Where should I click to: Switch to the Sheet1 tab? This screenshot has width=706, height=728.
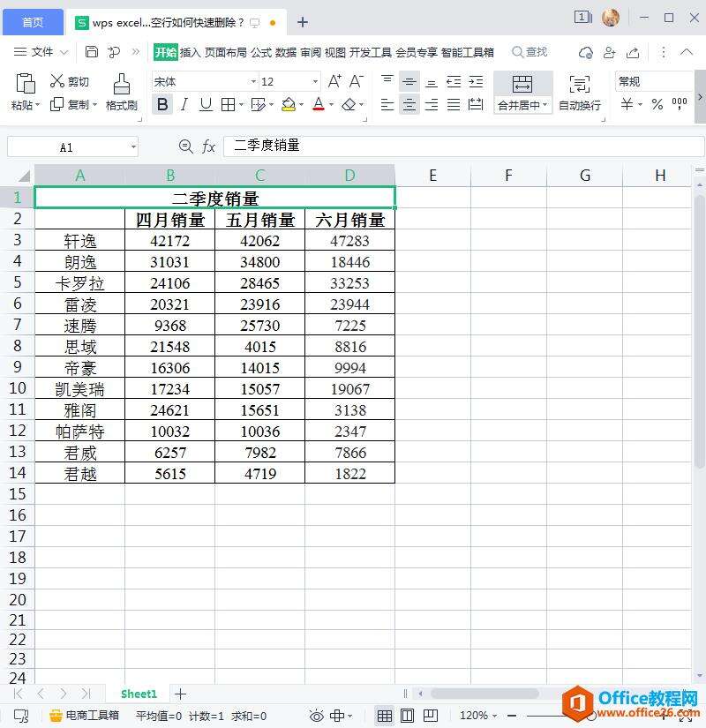[x=139, y=694]
